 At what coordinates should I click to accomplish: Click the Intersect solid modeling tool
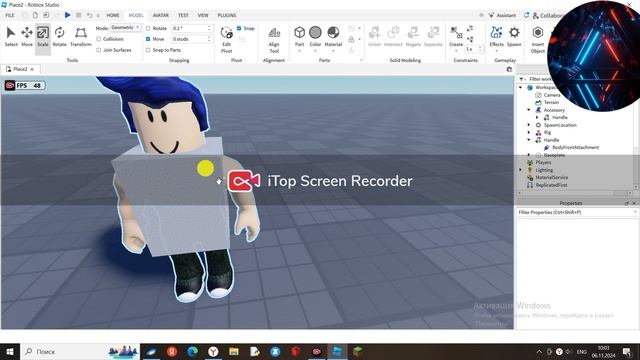[x=393, y=36]
